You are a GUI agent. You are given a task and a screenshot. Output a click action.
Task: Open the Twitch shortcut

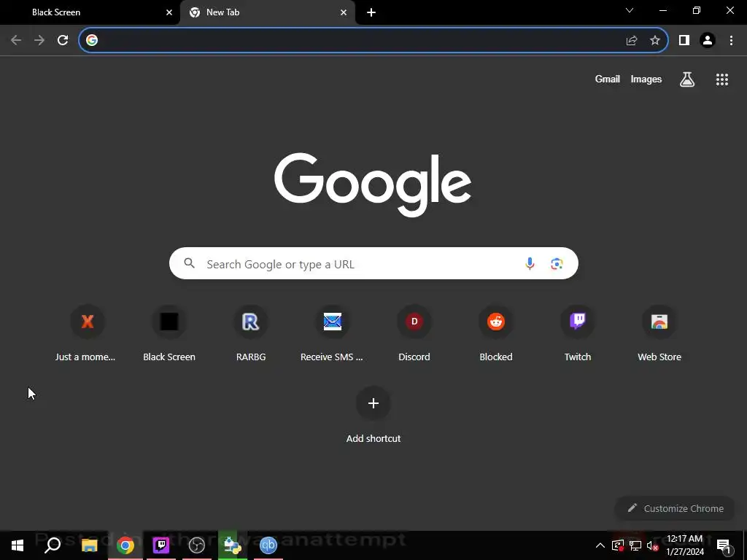[x=578, y=334]
